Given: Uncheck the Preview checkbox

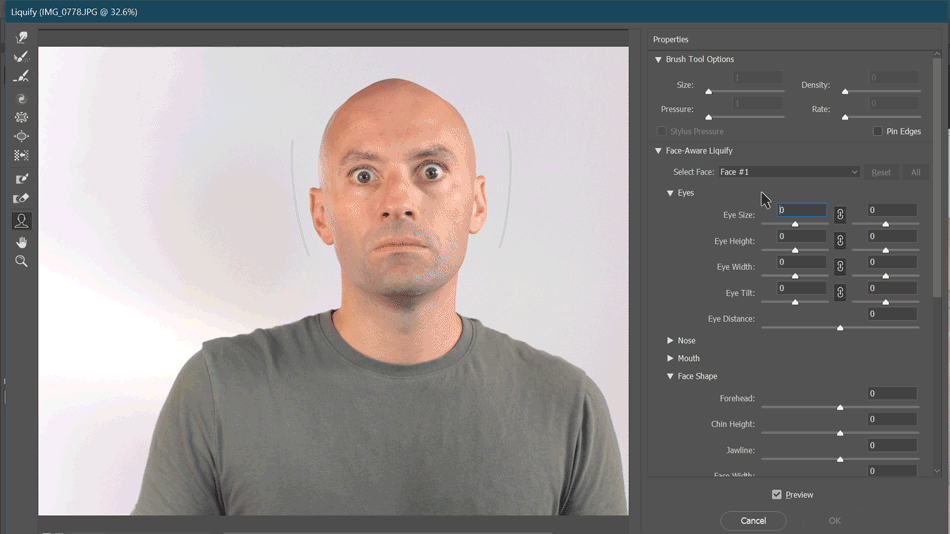Looking at the screenshot, I should pyautogui.click(x=777, y=495).
